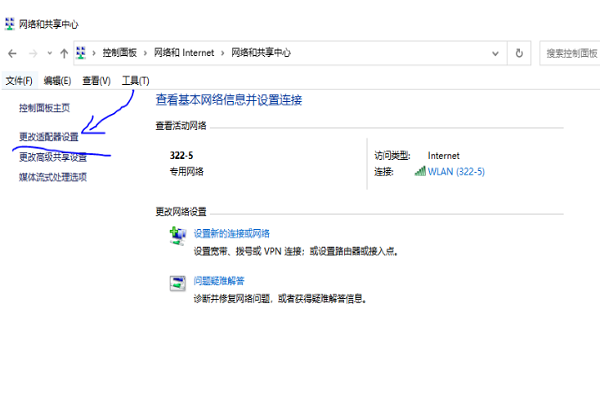
Task: Select the network name 322-5 text
Action: (x=181, y=155)
